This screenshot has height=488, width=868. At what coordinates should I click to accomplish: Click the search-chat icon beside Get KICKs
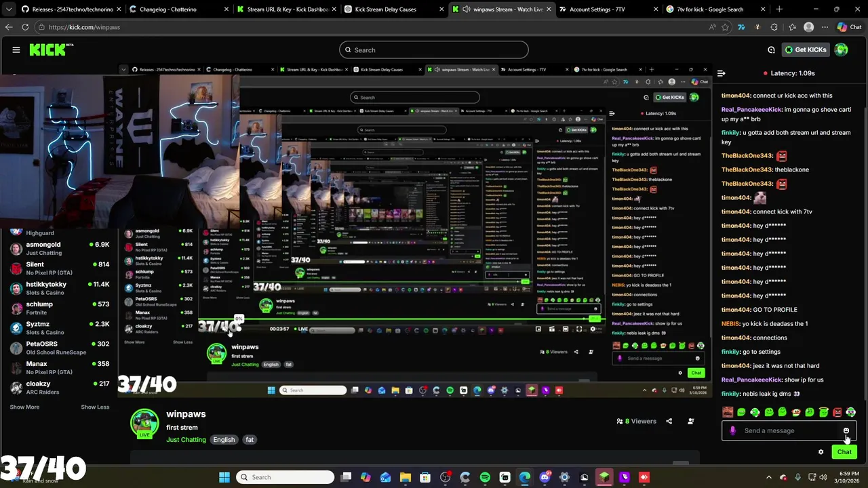click(771, 49)
